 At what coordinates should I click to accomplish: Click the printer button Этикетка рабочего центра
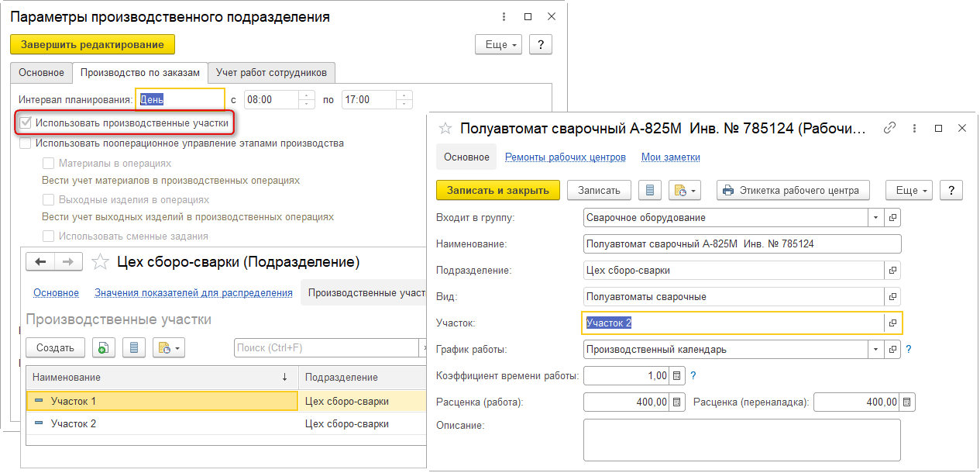(793, 190)
